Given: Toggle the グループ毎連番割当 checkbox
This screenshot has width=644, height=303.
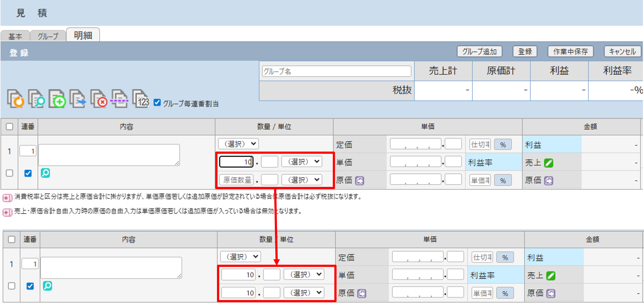Looking at the screenshot, I should 157,103.
